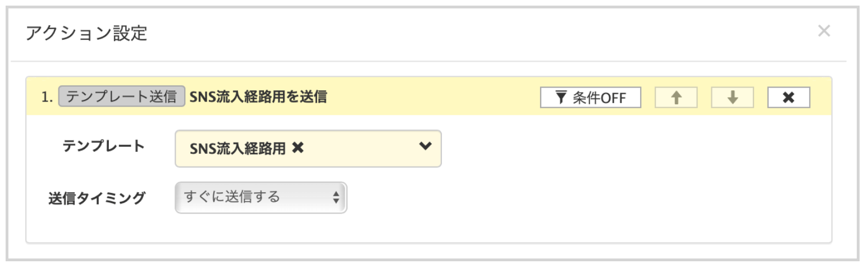The width and height of the screenshot is (868, 268).
Task: Click the SNS流入経路用を送信 action title
Action: (x=258, y=97)
